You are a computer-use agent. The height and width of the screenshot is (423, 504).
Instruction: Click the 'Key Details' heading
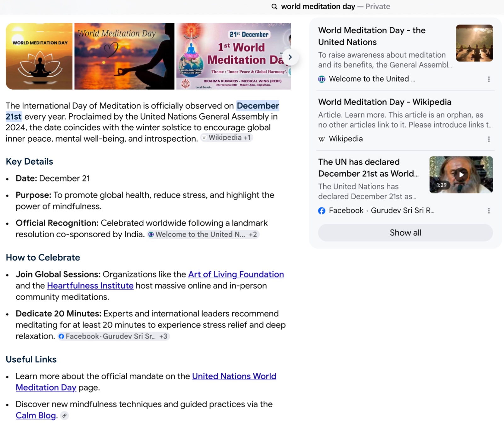point(29,161)
